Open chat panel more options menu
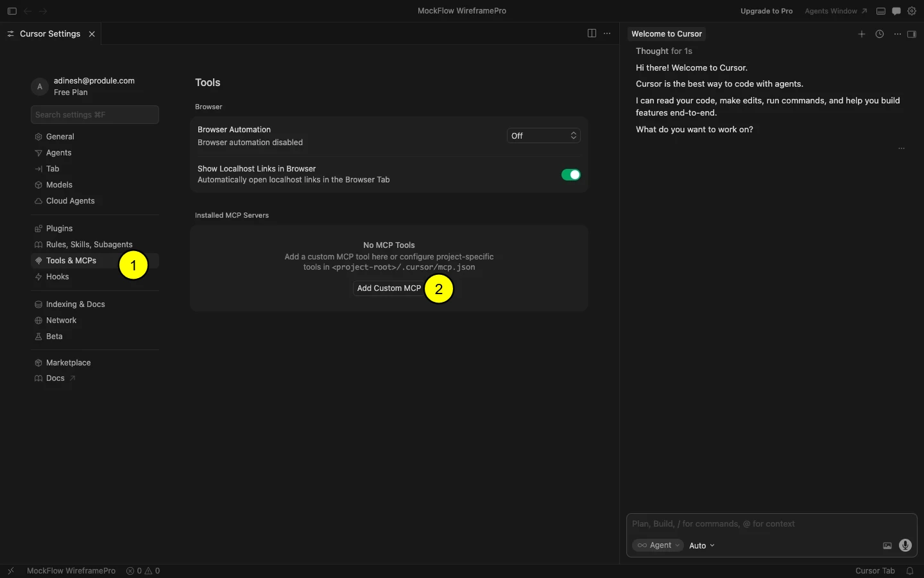Image resolution: width=924 pixels, height=578 pixels. (898, 34)
